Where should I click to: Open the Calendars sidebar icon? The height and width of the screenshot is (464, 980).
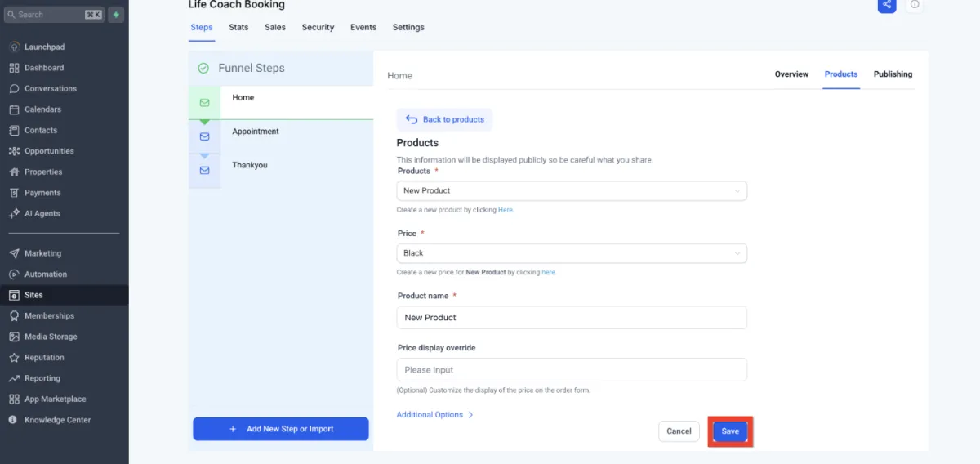(14, 109)
